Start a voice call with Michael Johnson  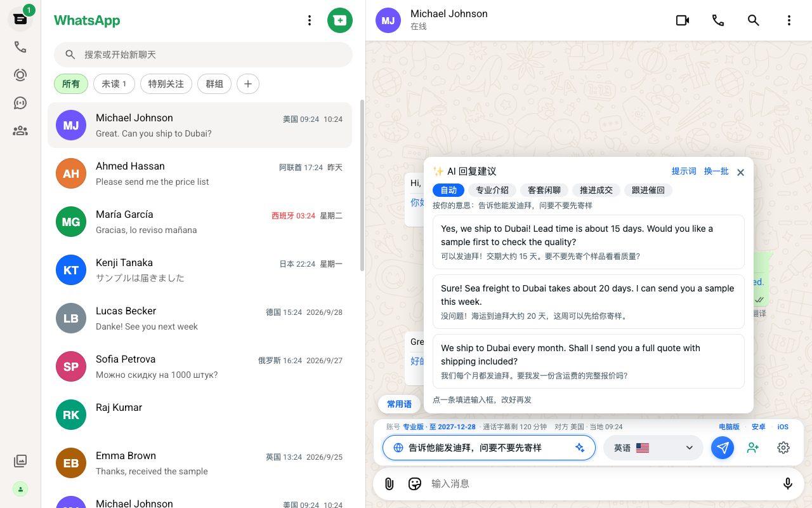[x=718, y=20]
